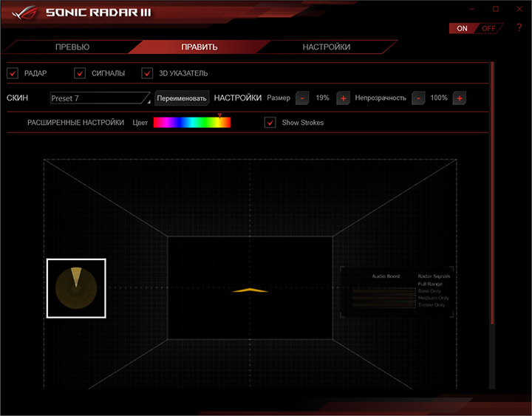The width and height of the screenshot is (532, 416).
Task: Click the 100% opacity value
Action: point(439,98)
